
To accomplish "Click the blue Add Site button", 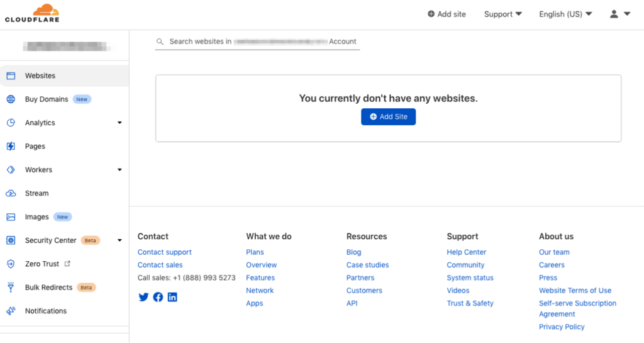I will (x=388, y=116).
